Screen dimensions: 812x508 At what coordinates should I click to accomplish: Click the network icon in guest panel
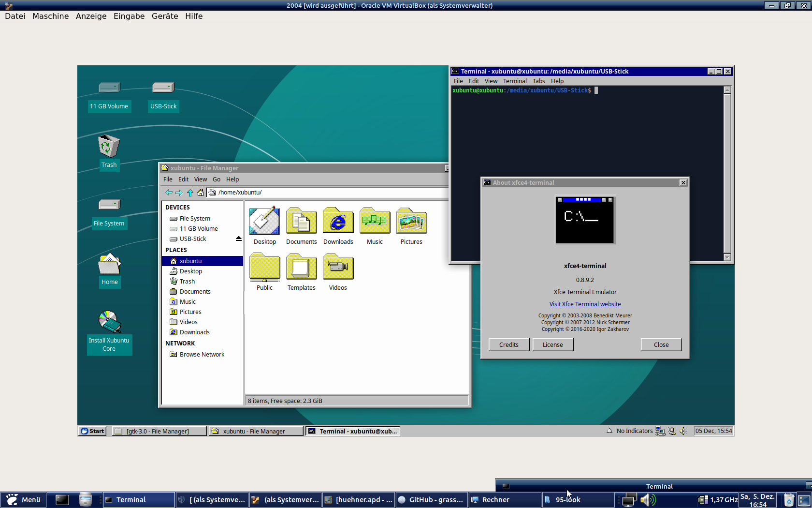point(660,431)
